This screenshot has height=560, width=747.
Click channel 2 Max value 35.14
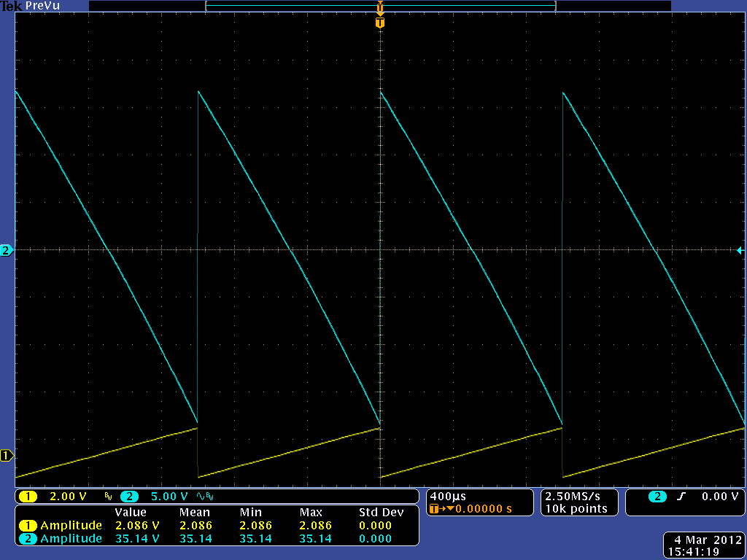pyautogui.click(x=315, y=539)
